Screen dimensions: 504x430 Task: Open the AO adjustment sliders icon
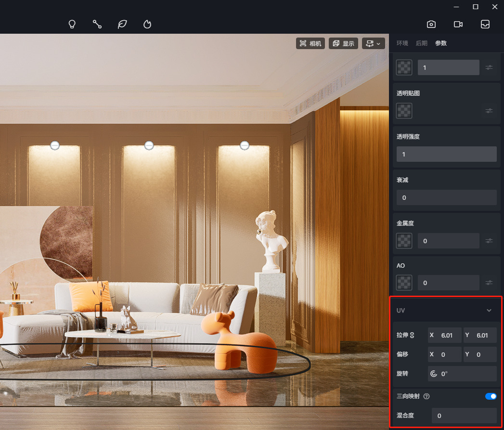(489, 282)
